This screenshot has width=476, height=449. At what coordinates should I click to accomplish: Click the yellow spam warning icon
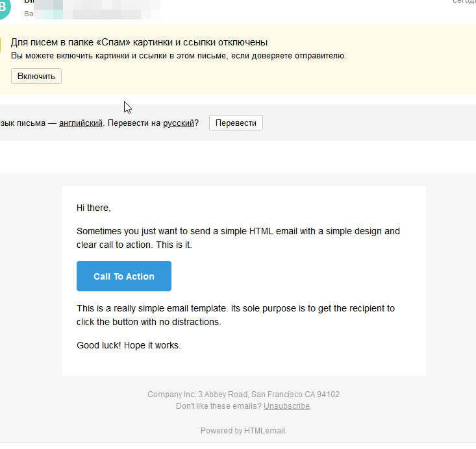tap(0, 45)
